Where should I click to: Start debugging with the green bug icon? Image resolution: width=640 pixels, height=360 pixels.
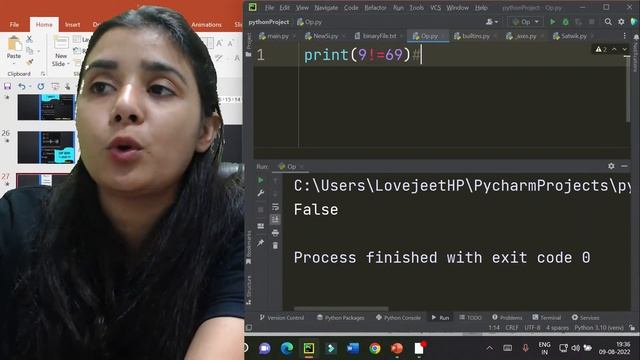[x=565, y=22]
